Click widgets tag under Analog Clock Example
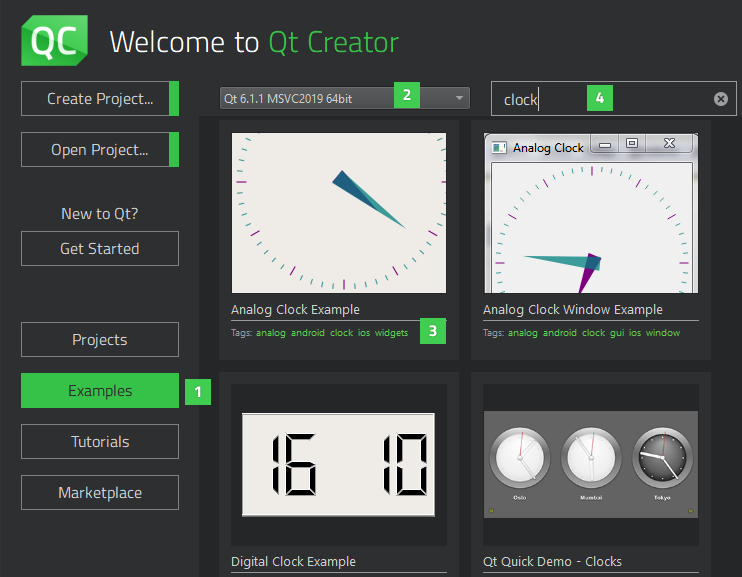Image resolution: width=742 pixels, height=577 pixels. 391,333
